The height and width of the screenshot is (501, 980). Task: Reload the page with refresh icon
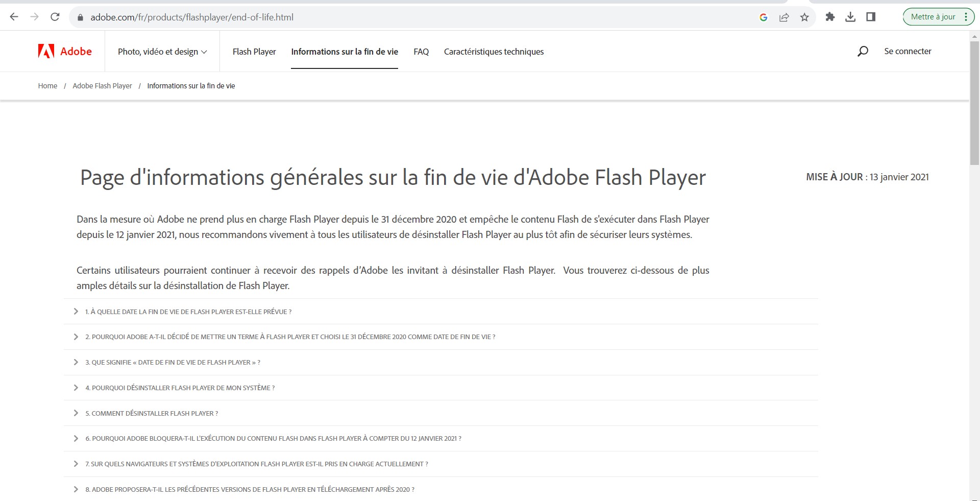(55, 17)
